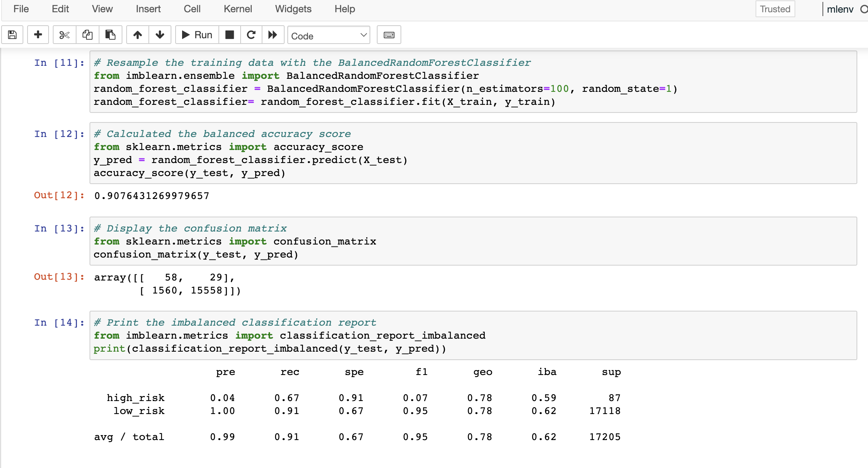Interrupt the kernel with the stop icon
The image size is (868, 468).
(230, 34)
